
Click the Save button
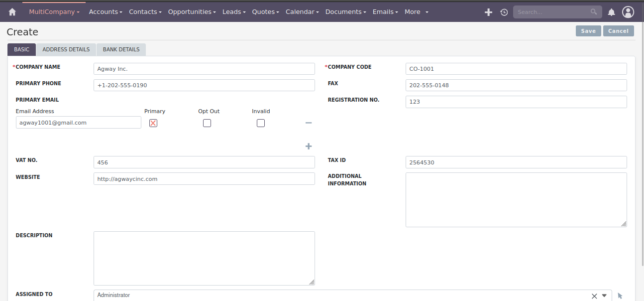(588, 31)
